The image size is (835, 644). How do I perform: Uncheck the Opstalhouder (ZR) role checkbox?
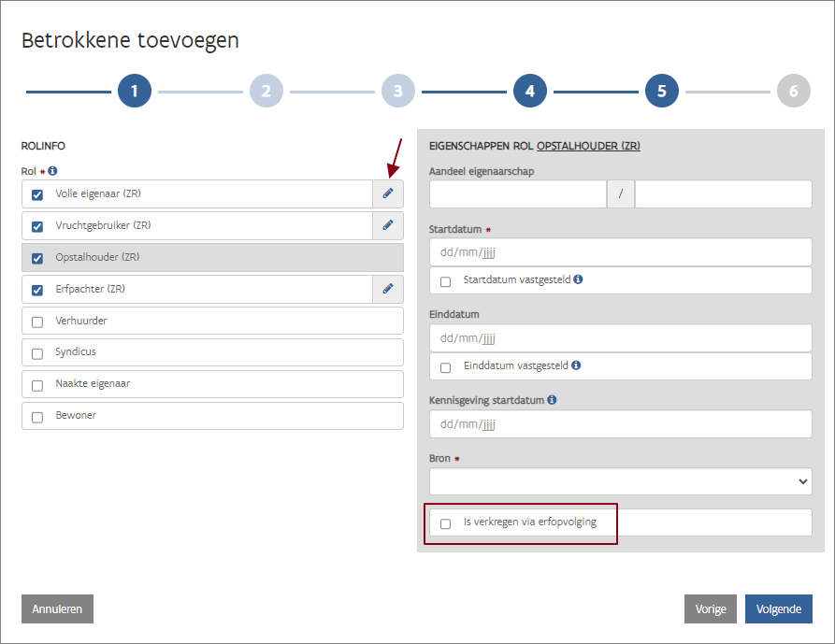click(37, 258)
